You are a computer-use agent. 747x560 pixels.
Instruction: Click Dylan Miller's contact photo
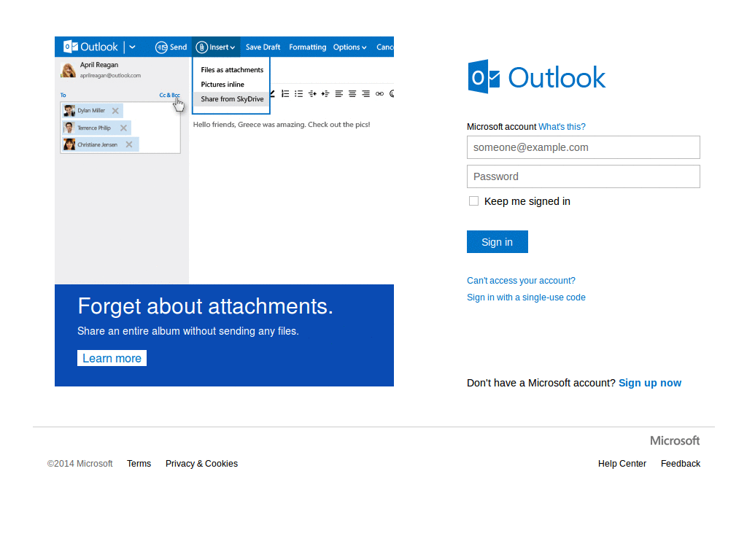pos(69,111)
